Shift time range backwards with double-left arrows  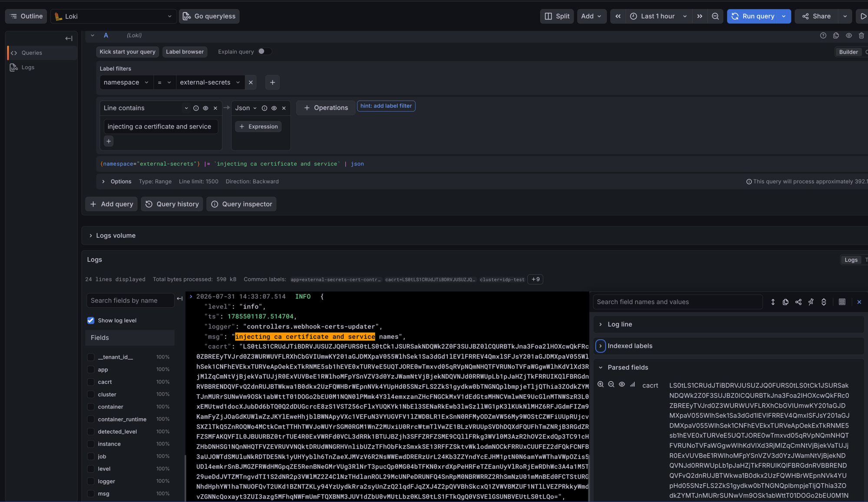click(617, 16)
